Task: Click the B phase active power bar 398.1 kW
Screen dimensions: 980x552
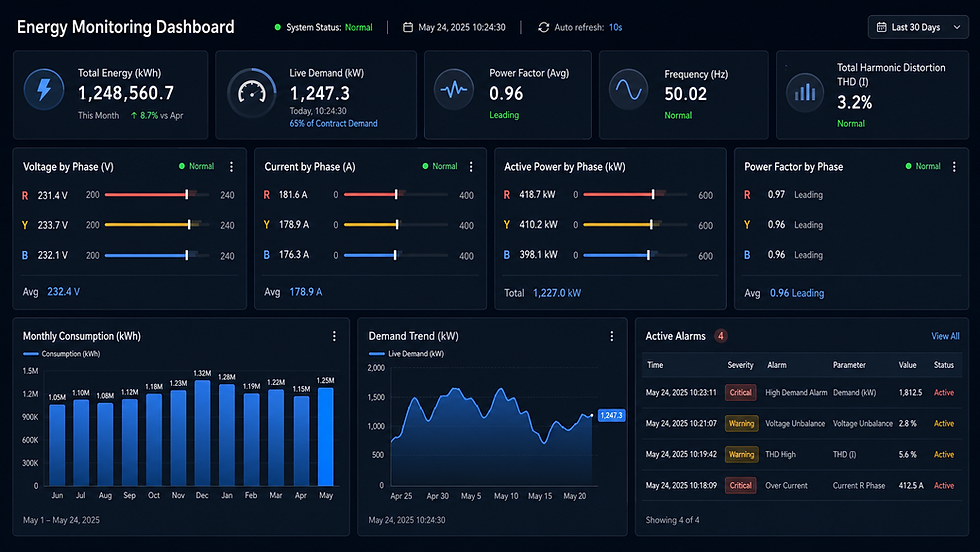Action: (x=636, y=255)
